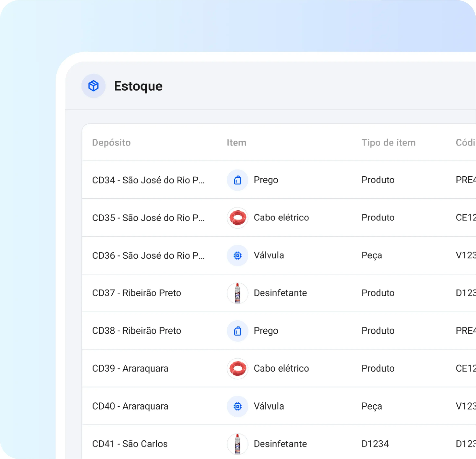Open the Desinfetante thumbnail in CD41 row

point(238,444)
